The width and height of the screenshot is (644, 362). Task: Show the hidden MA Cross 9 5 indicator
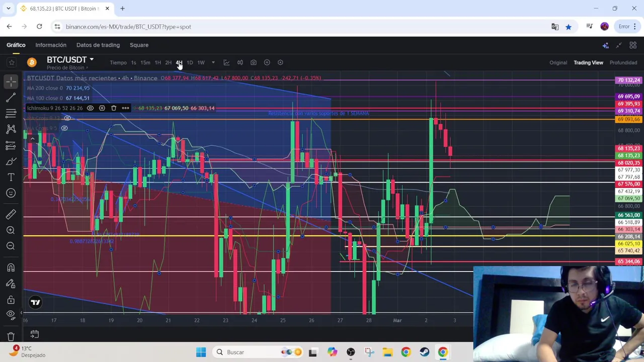coord(64,128)
